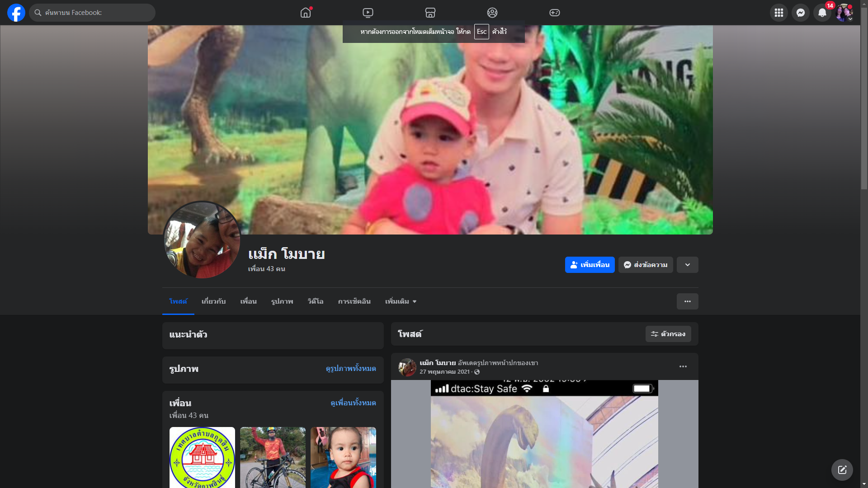Open Messenger from the top bar
868x488 pixels.
(x=800, y=13)
